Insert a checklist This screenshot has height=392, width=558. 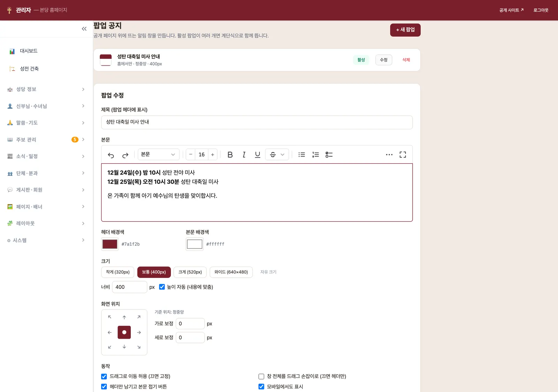coord(329,155)
